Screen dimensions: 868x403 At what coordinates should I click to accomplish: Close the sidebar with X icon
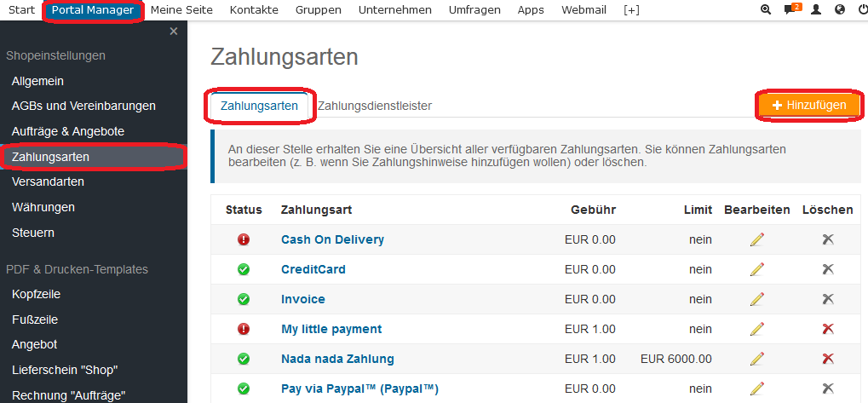174,32
